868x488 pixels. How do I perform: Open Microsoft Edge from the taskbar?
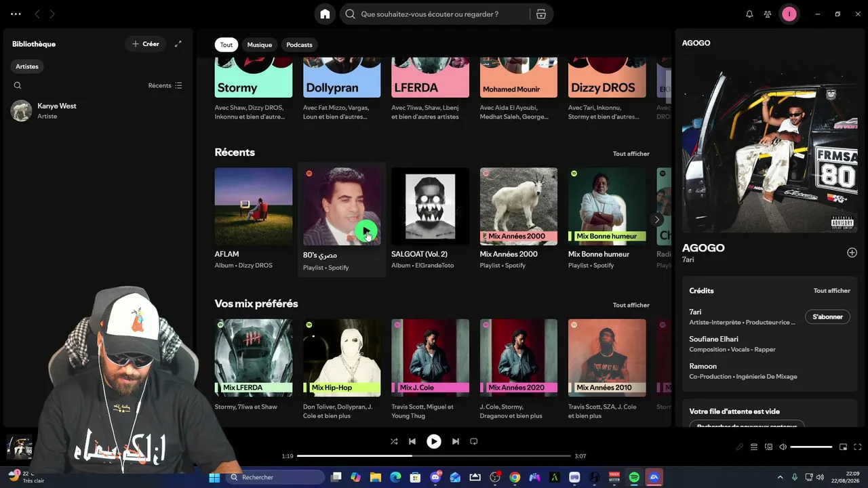[395, 478]
